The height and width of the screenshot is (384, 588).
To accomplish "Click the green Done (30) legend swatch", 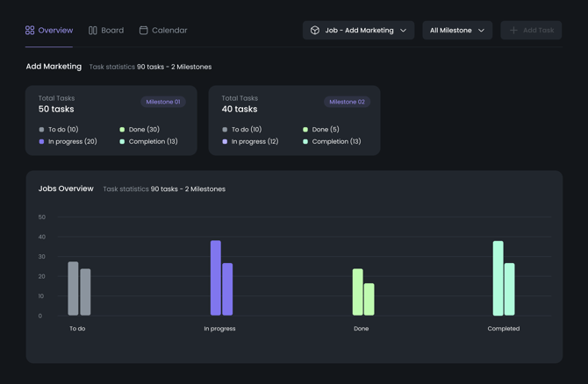I will pyautogui.click(x=122, y=130).
